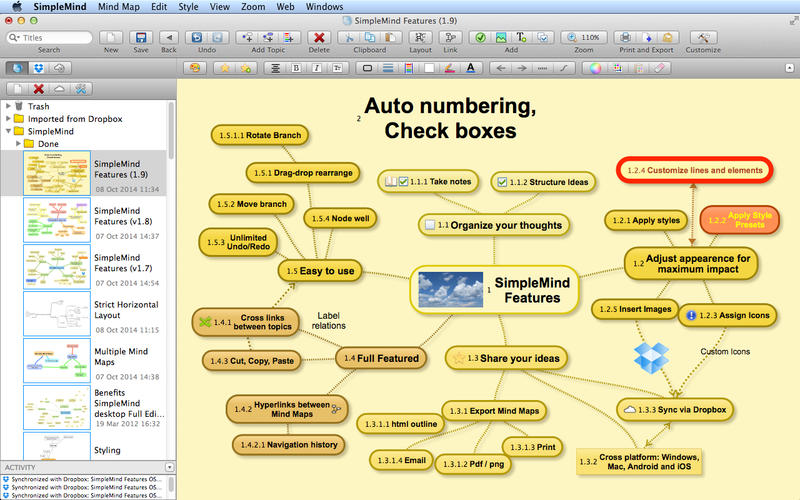Click the Customize hammer icon
Viewport: 800px width, 500px height.
coord(702,37)
